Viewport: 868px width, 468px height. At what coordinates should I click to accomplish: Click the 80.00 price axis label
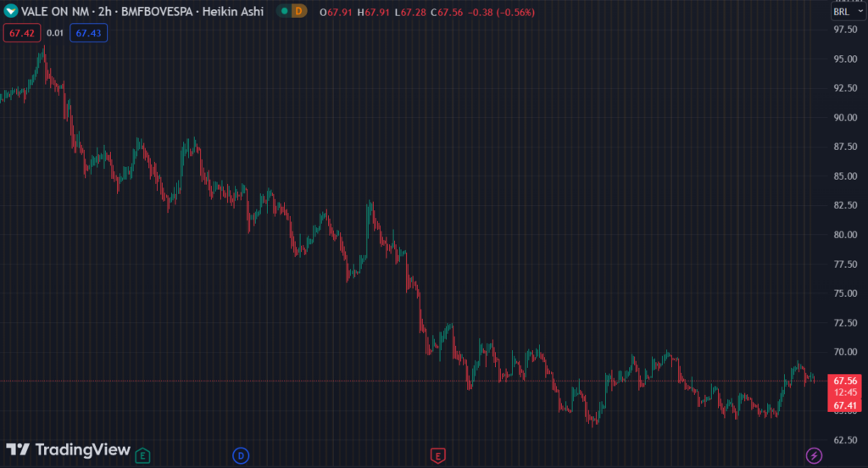click(x=845, y=234)
